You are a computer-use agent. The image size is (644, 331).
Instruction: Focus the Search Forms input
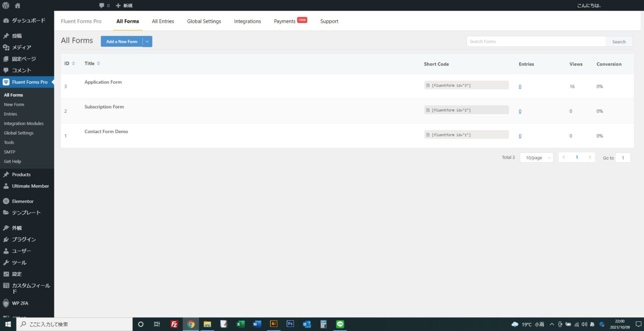pos(536,42)
